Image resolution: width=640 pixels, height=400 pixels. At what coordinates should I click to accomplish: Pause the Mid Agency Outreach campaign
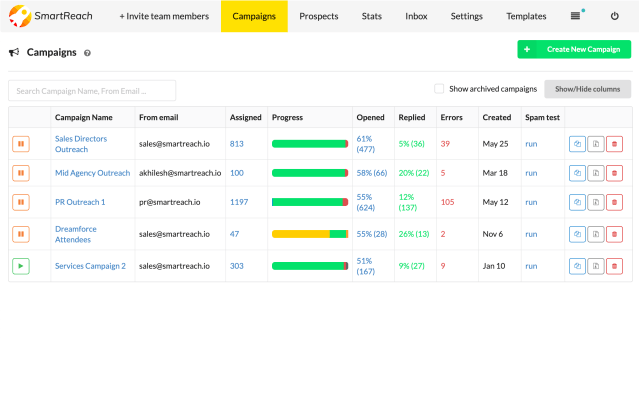pos(21,173)
